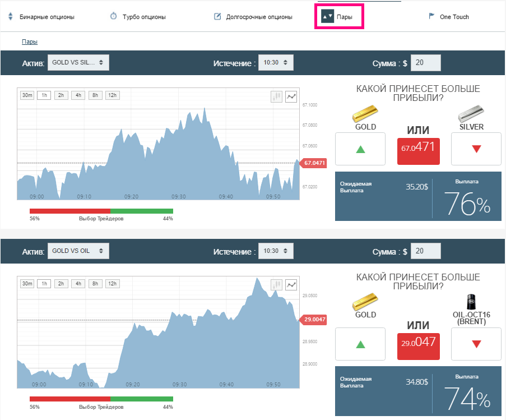
Task: Click the red 67.0471 price button
Action: 418,151
